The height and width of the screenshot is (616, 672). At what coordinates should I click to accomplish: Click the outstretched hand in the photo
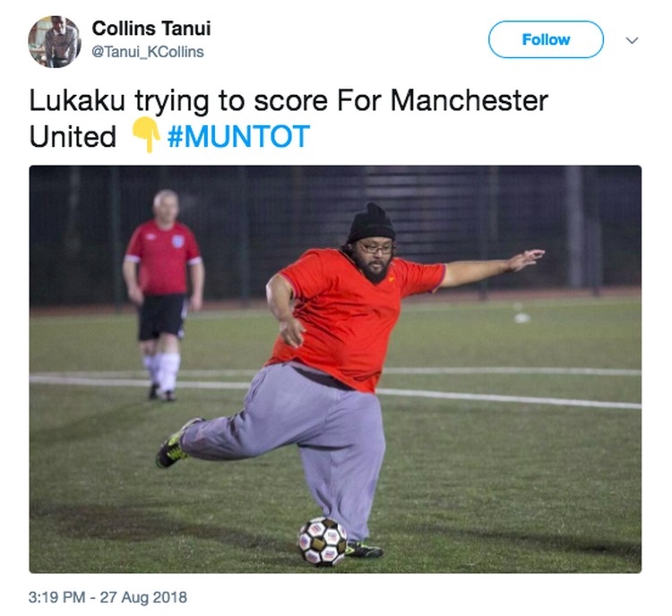click(x=527, y=260)
